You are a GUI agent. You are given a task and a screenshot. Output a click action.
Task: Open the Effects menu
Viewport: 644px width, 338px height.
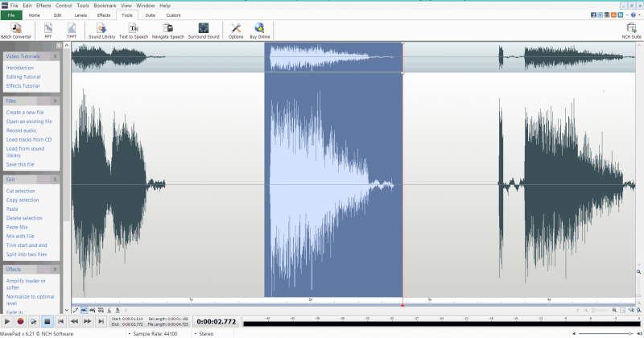43,6
